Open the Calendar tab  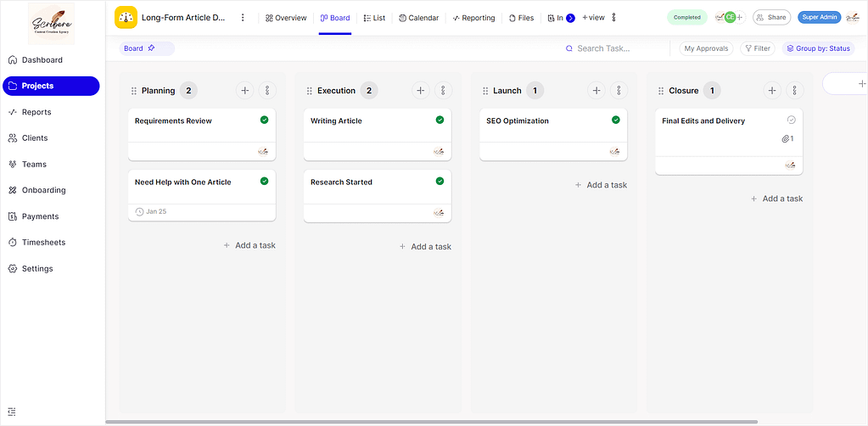click(x=418, y=18)
